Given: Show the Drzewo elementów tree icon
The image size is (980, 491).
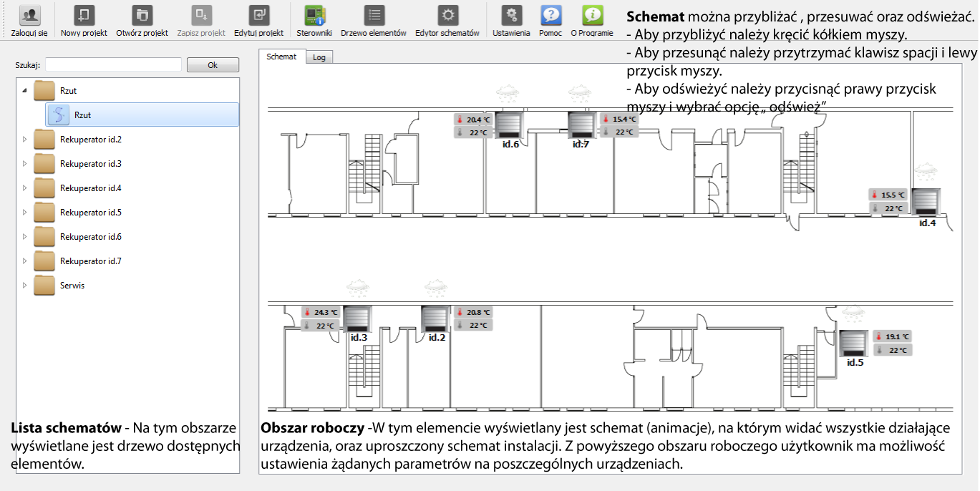Looking at the screenshot, I should pyautogui.click(x=374, y=15).
